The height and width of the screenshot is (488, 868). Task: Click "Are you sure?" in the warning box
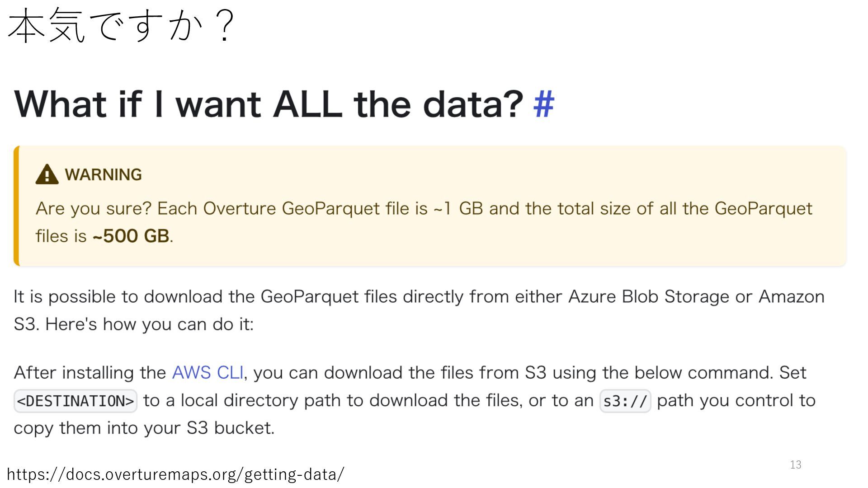pos(94,209)
